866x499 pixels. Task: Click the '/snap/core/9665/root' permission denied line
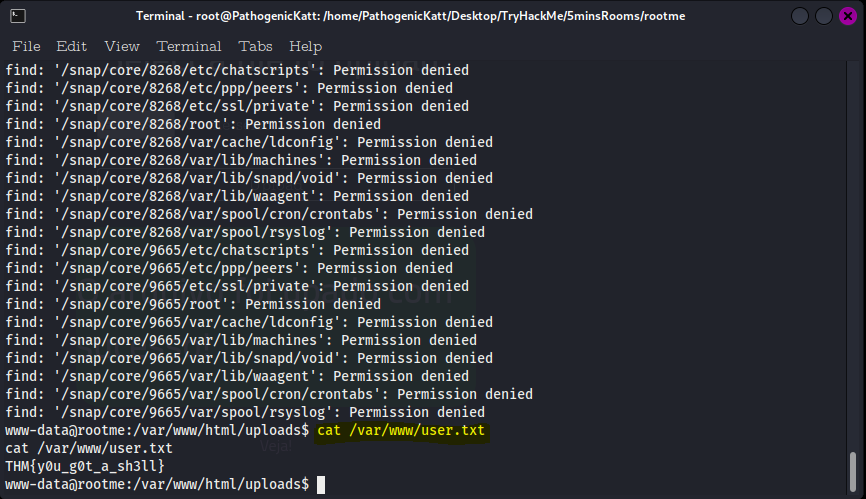point(193,304)
